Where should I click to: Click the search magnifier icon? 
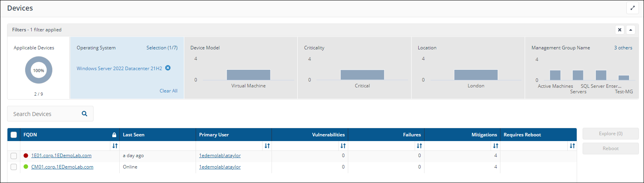coord(85,114)
